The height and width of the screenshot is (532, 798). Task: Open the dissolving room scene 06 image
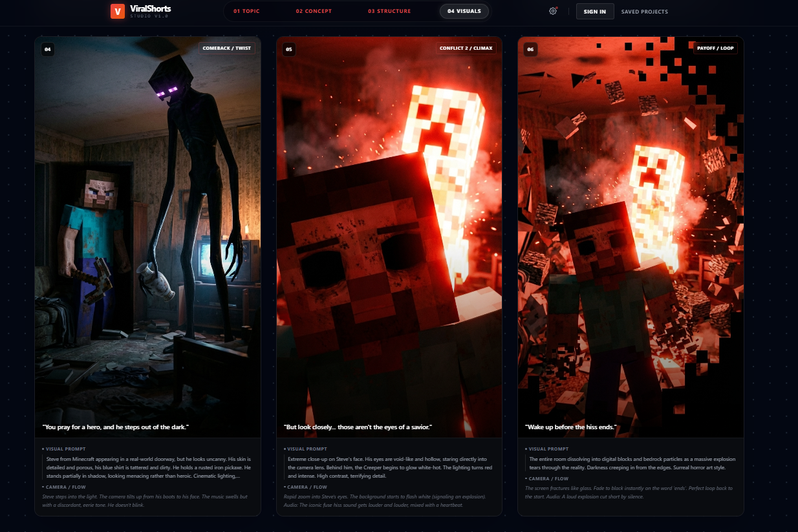click(x=631, y=237)
